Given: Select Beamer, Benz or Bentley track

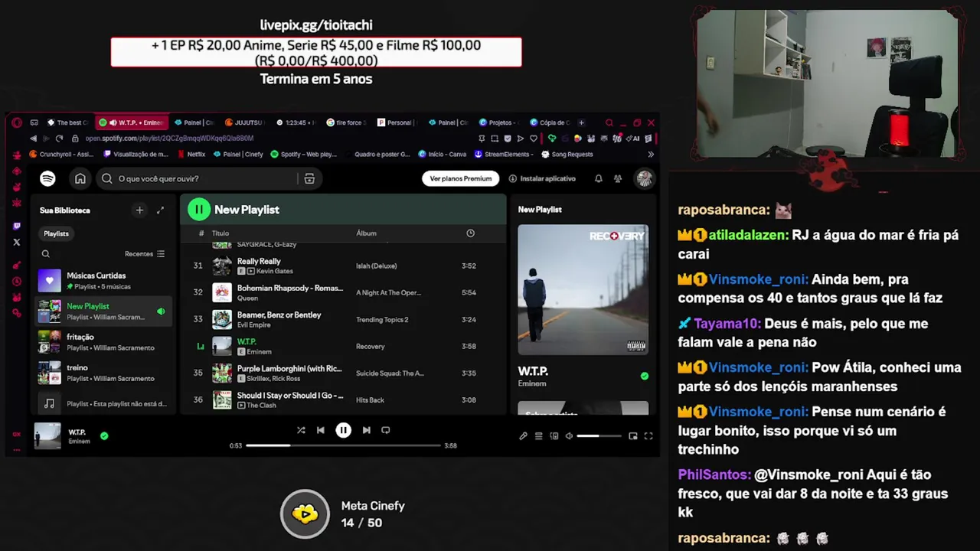Looking at the screenshot, I should point(343,319).
